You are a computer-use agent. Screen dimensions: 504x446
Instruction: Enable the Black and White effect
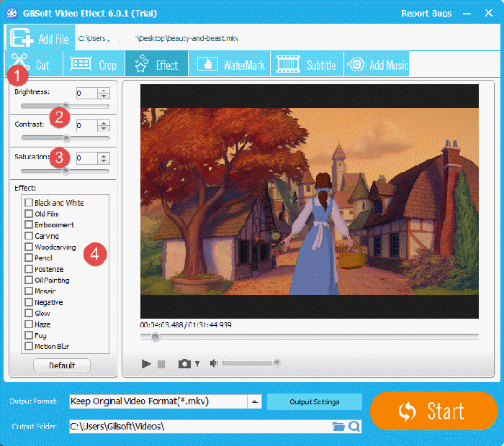(29, 203)
